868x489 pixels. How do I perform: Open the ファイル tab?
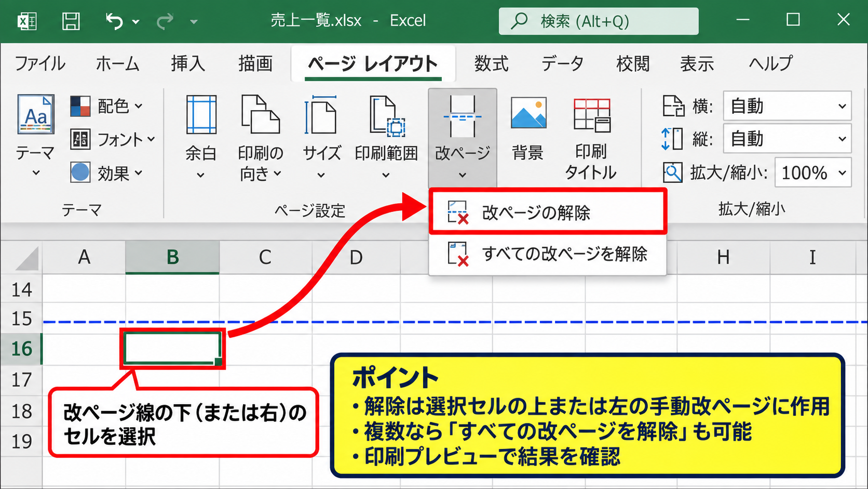[x=40, y=63]
